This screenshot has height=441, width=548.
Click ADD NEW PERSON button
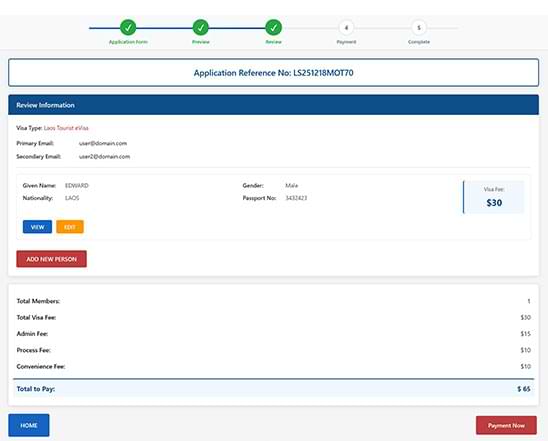tap(51, 259)
